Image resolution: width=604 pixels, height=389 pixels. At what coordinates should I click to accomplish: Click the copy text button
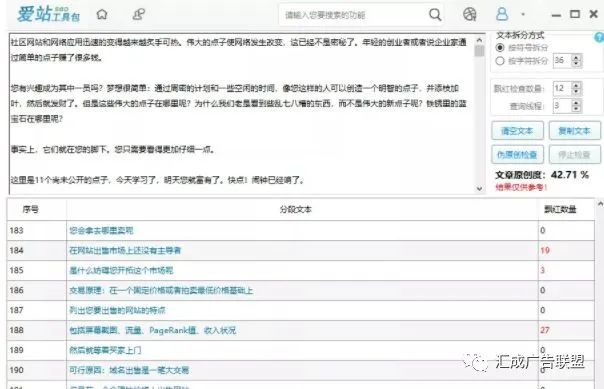[x=574, y=131]
